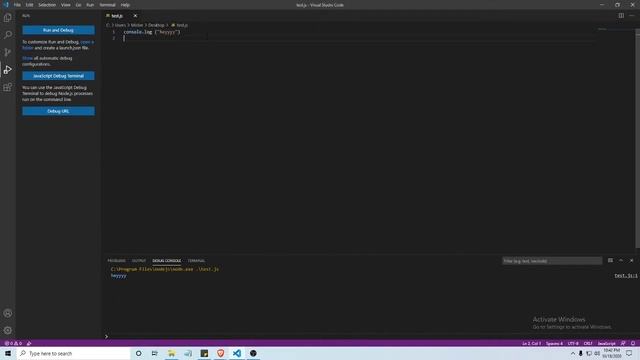
Task: Open the Terminal menu
Action: click(107, 5)
